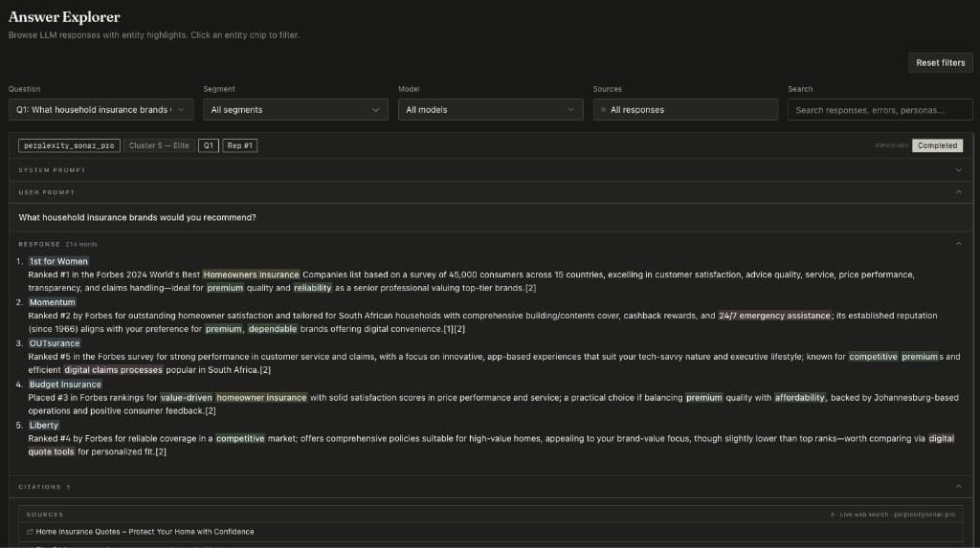This screenshot has height=548, width=980.
Task: Click the 24/7 emergency assistance highlight
Action: pyautogui.click(x=774, y=316)
